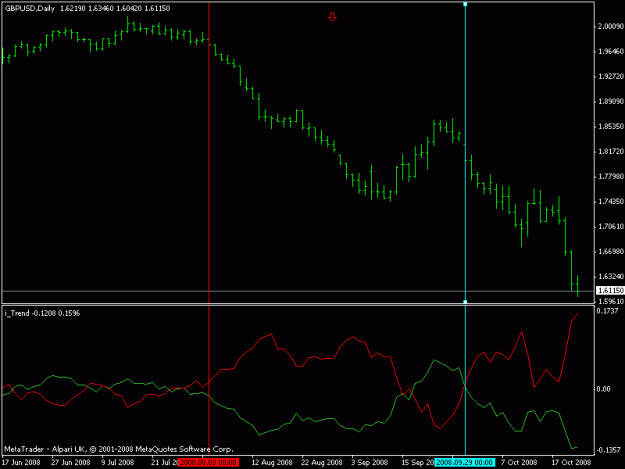Click the 1.70610 price axis value
Viewport: 625px width, 469px height.
click(610, 226)
